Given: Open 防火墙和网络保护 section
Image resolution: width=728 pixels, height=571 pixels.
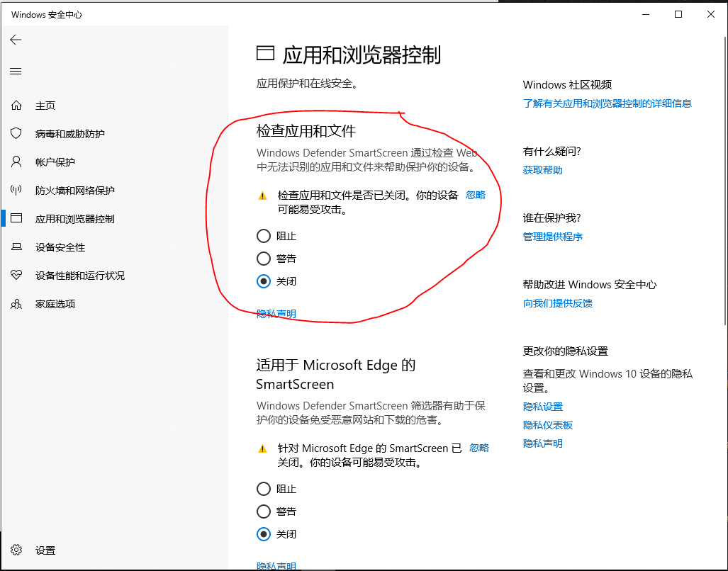Looking at the screenshot, I should [74, 191].
